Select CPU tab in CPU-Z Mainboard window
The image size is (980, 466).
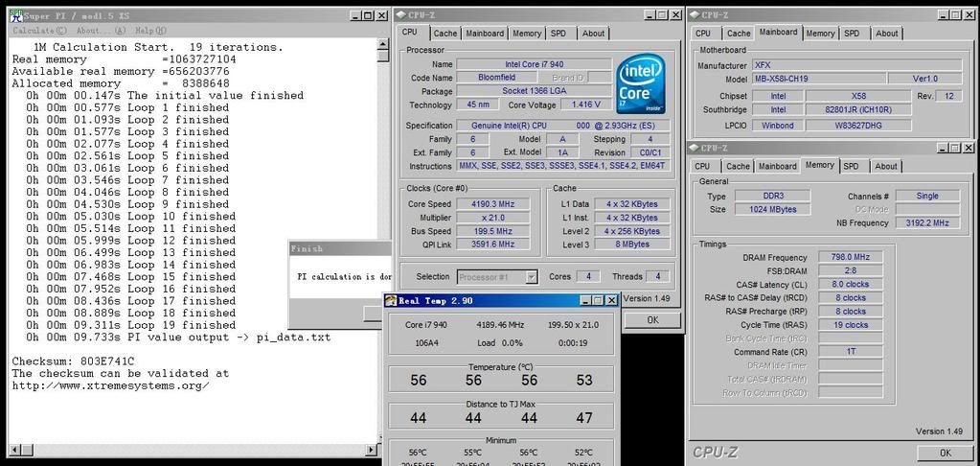click(703, 34)
